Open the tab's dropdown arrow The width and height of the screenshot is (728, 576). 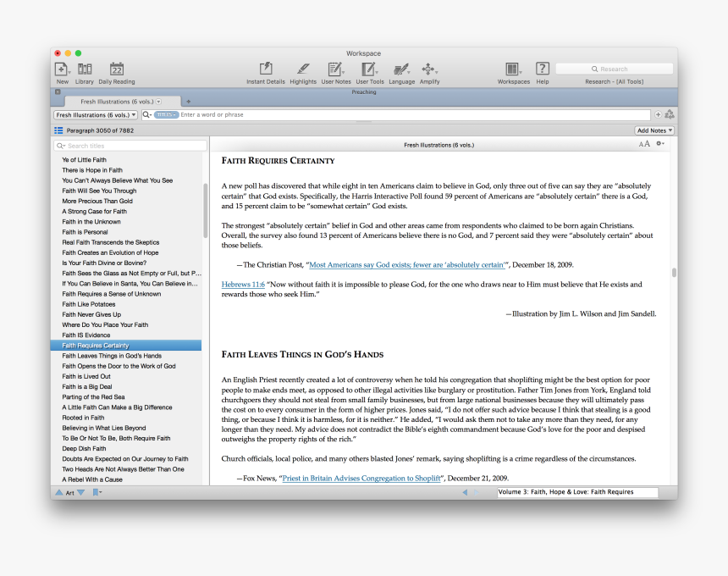159,102
